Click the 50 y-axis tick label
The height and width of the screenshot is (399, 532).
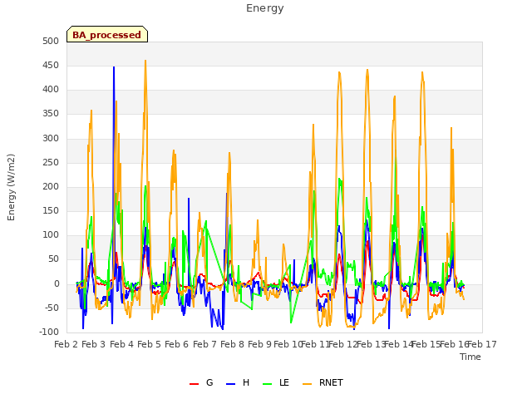click(x=53, y=259)
